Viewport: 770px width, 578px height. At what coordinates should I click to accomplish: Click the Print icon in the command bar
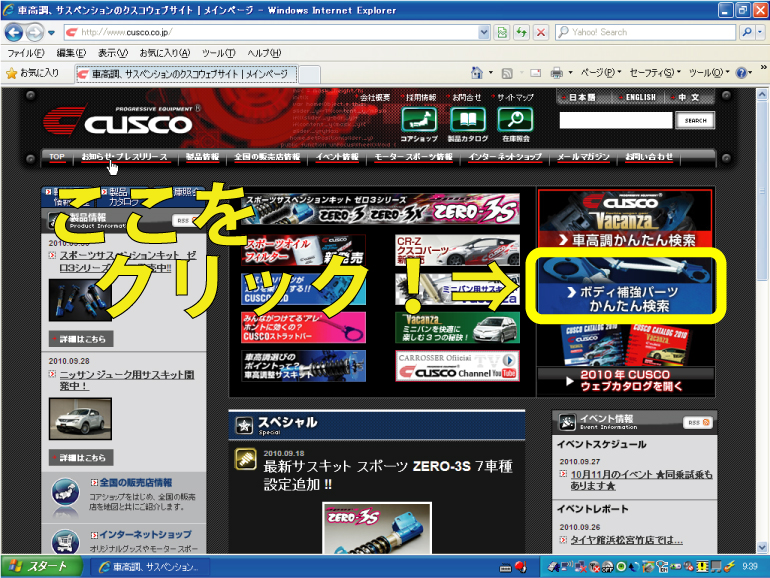pos(556,73)
